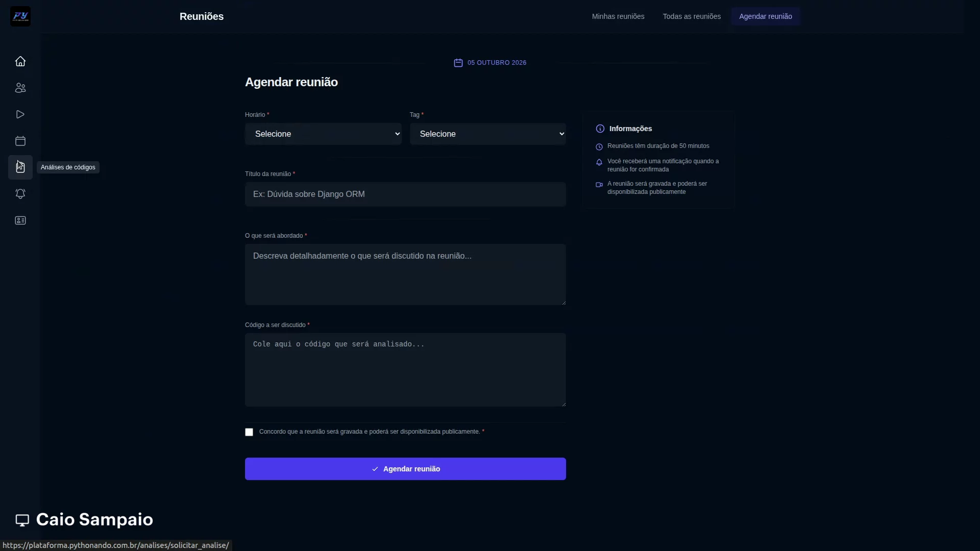
Task: Open the ID card sidebar icon
Action: tap(20, 220)
